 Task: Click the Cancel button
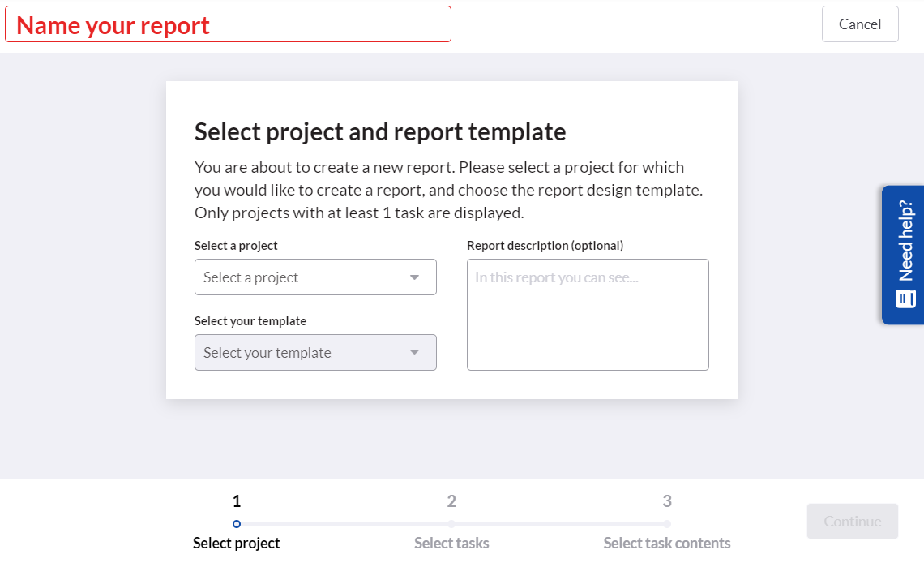coord(860,24)
